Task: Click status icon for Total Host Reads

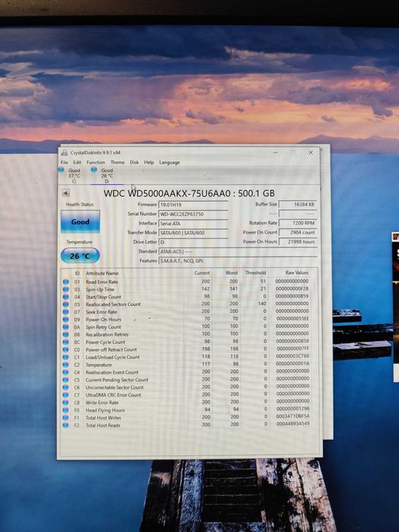Action: coord(66,425)
